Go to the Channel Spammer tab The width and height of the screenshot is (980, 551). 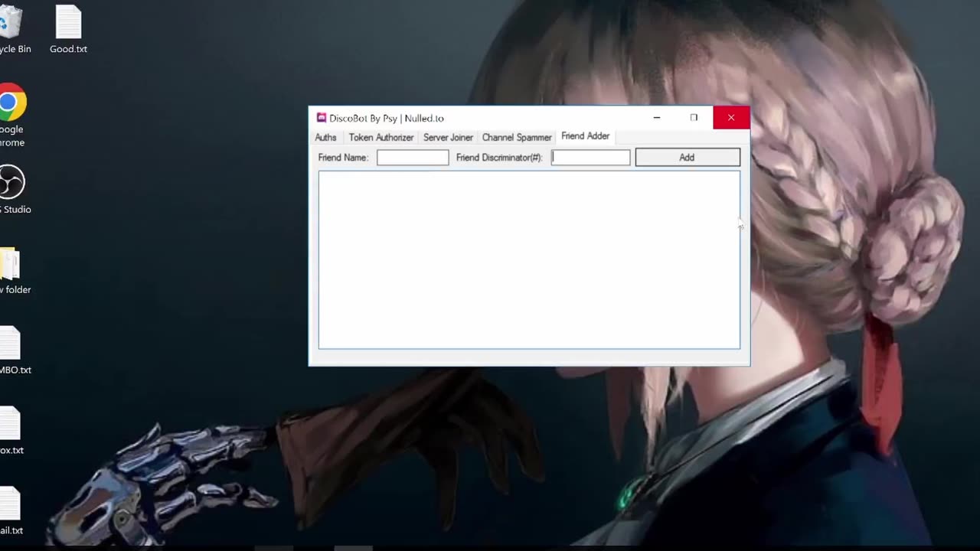pyautogui.click(x=517, y=138)
